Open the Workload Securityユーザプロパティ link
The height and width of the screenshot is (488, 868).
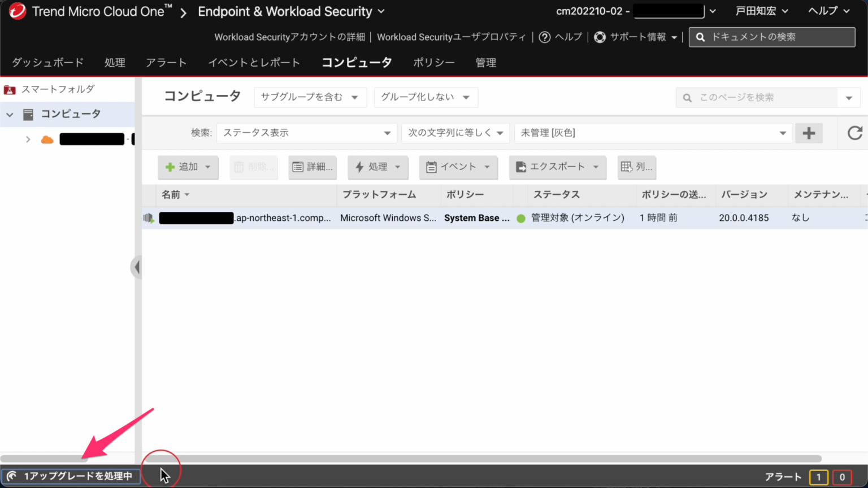click(452, 37)
